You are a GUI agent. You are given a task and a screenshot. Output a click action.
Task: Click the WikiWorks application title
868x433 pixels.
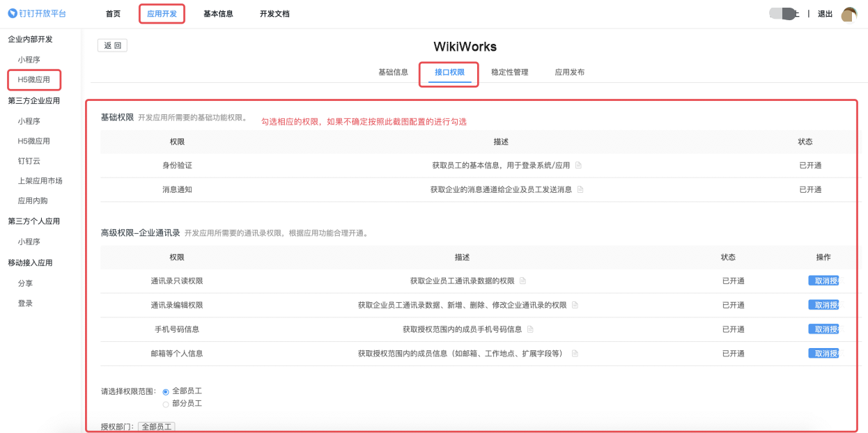(x=465, y=47)
